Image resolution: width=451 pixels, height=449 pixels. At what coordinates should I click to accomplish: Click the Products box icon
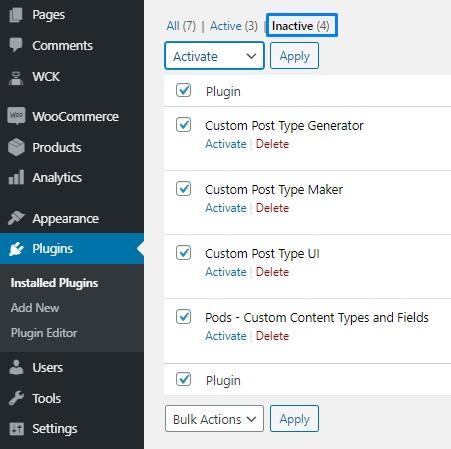coord(16,147)
